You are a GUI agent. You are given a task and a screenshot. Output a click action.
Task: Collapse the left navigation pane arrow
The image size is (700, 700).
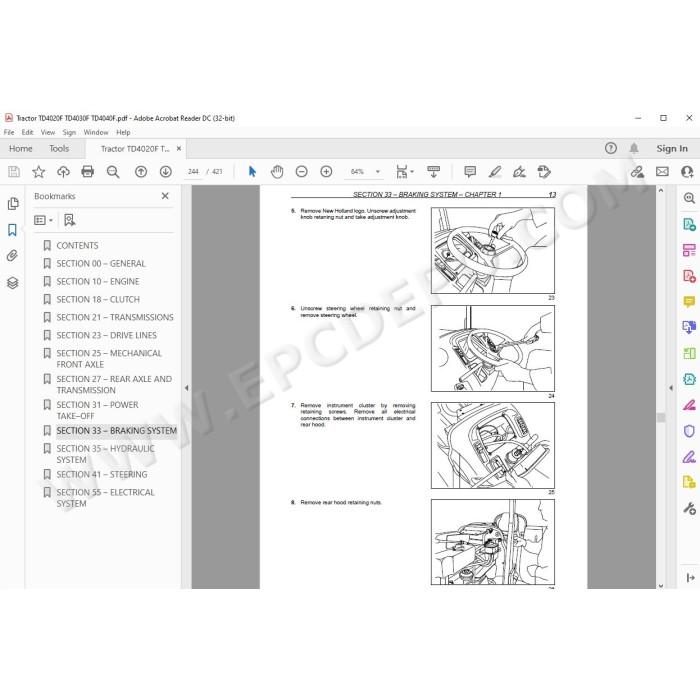coord(187,388)
